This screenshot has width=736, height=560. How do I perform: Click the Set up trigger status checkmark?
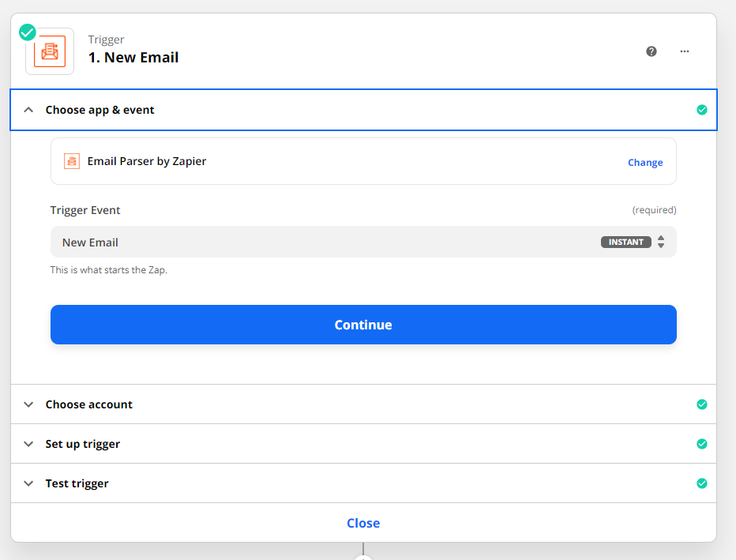(x=702, y=444)
